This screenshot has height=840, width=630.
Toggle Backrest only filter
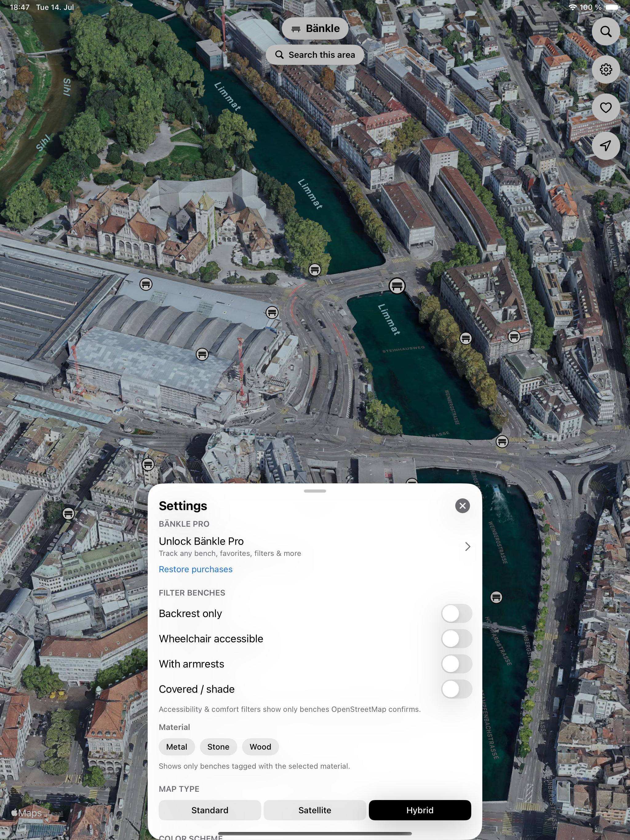pyautogui.click(x=457, y=614)
